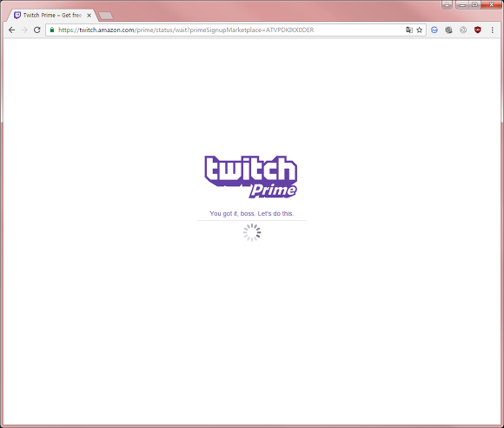Open the red shield adblock extension

pyautogui.click(x=478, y=30)
